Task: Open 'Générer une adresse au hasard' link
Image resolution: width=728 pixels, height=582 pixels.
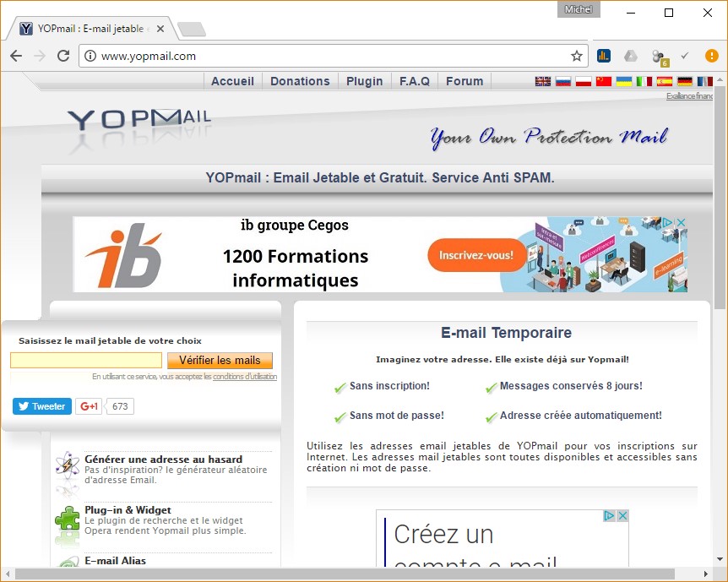Action: tap(164, 460)
